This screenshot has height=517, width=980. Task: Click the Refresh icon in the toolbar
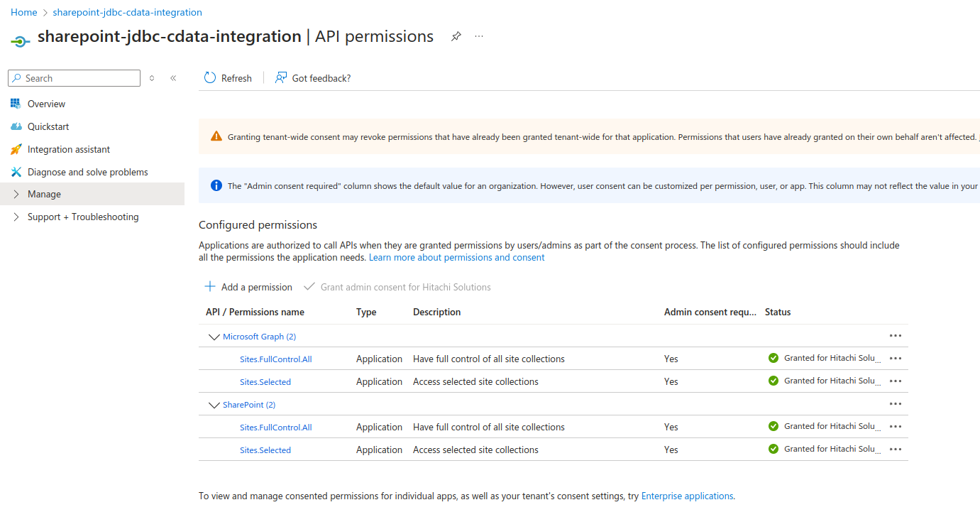[x=210, y=78]
